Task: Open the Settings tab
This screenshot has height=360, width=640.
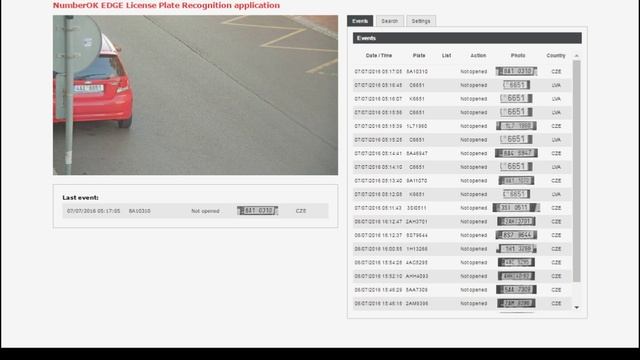Action: (x=421, y=21)
